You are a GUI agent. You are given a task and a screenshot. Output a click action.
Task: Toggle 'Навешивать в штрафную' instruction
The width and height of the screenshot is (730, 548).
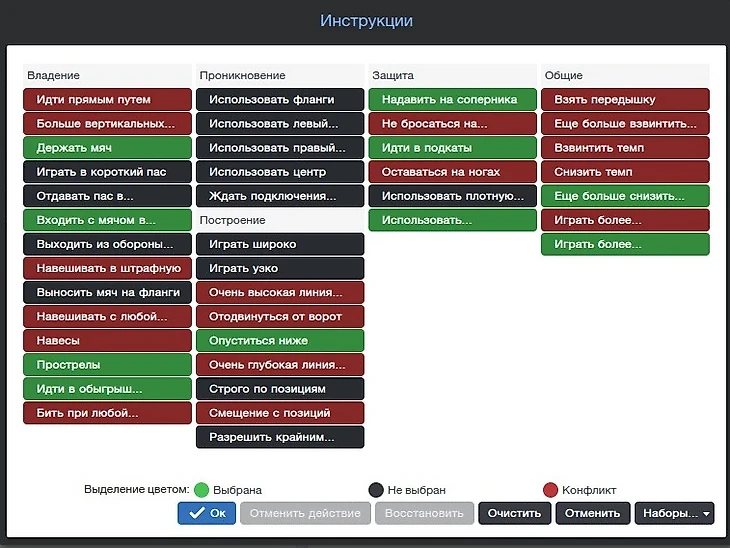point(107,268)
